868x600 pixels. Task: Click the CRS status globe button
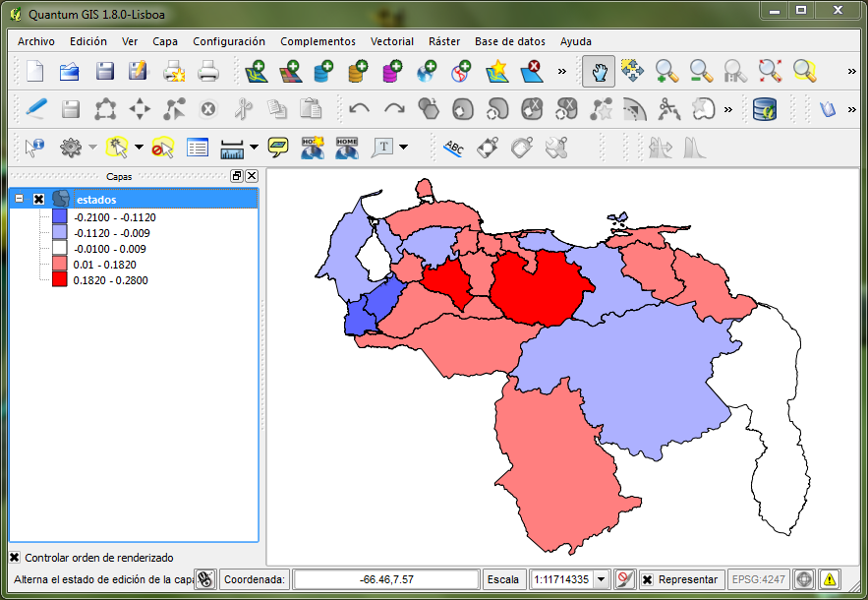pyautogui.click(x=804, y=580)
